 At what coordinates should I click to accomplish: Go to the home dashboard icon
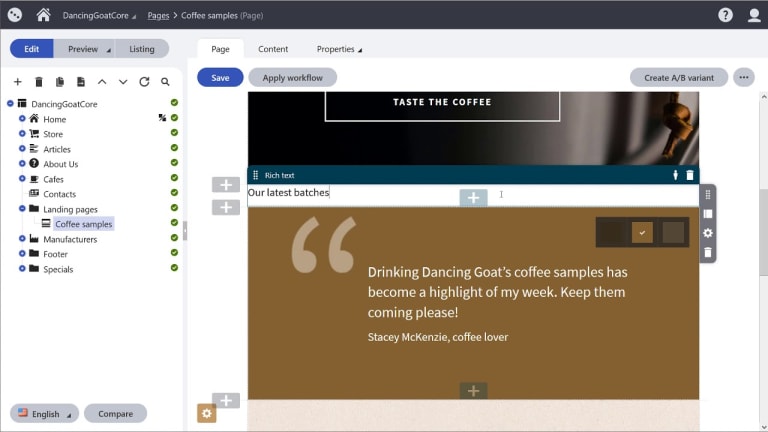tap(43, 15)
